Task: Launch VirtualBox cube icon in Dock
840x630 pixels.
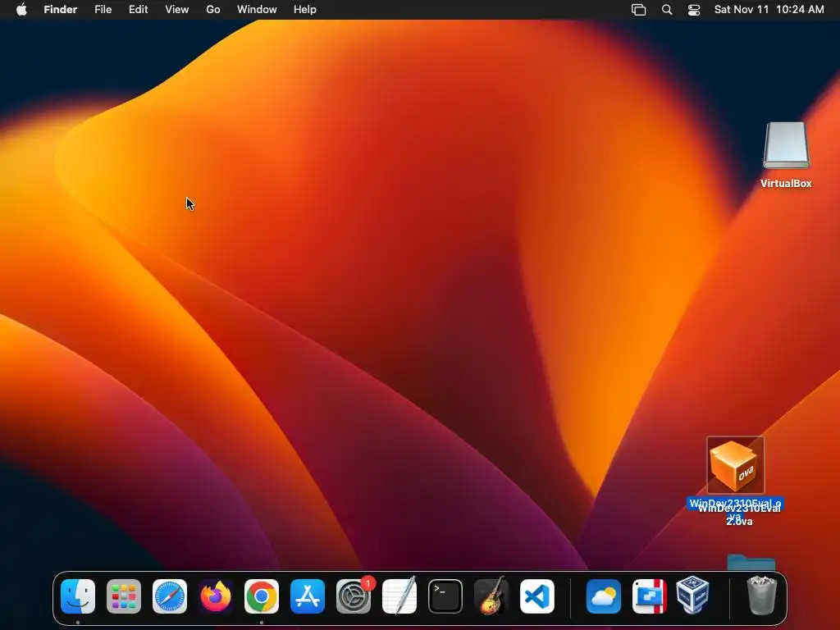Action: (x=692, y=596)
